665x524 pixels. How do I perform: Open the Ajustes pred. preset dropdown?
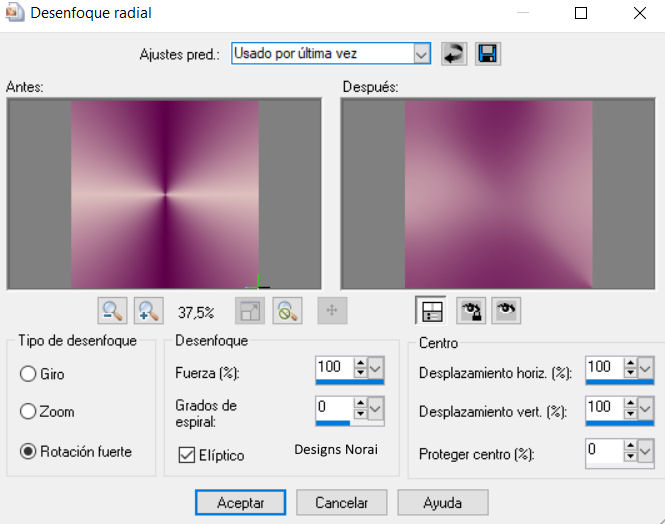click(421, 54)
